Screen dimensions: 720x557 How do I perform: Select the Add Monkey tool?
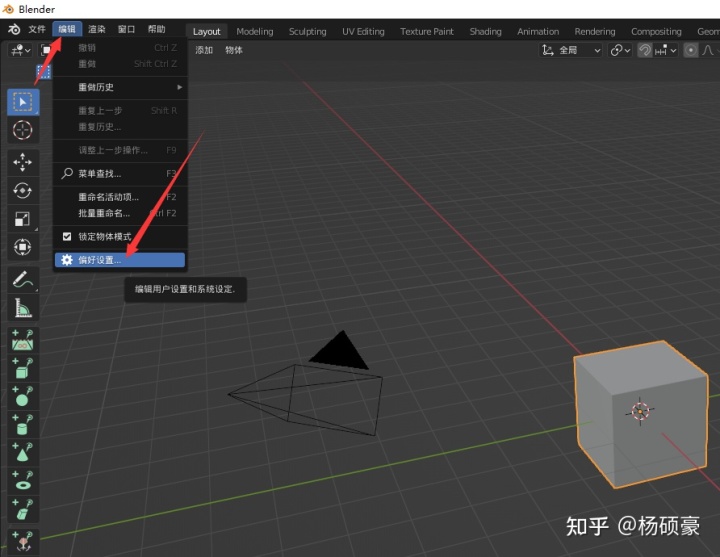click(x=23, y=542)
